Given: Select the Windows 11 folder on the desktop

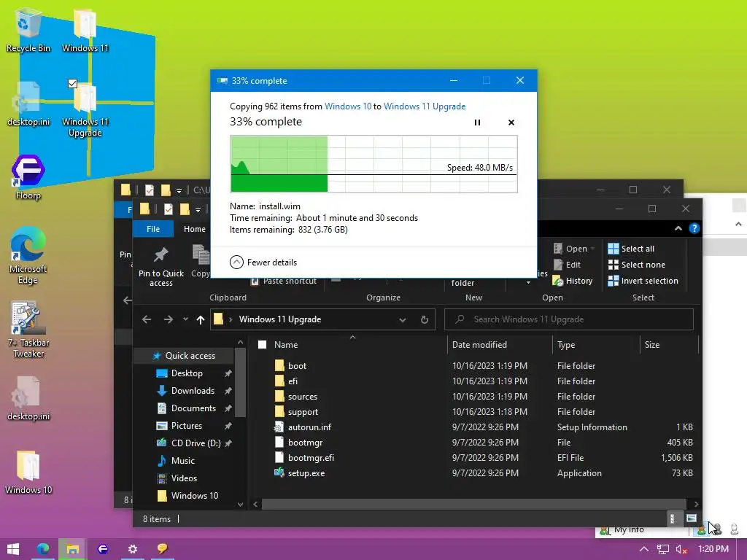Looking at the screenshot, I should 85,30.
